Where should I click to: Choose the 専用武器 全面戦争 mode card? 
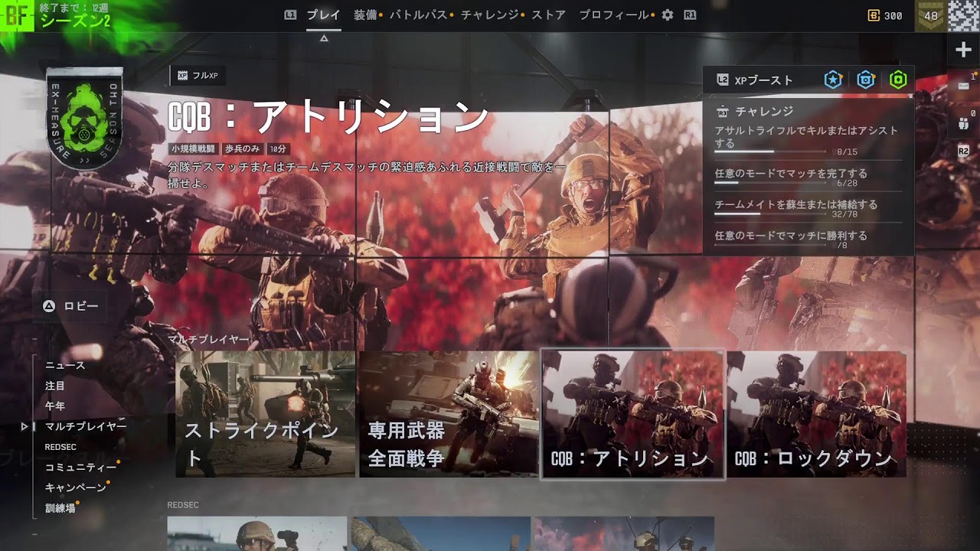pyautogui.click(x=449, y=414)
